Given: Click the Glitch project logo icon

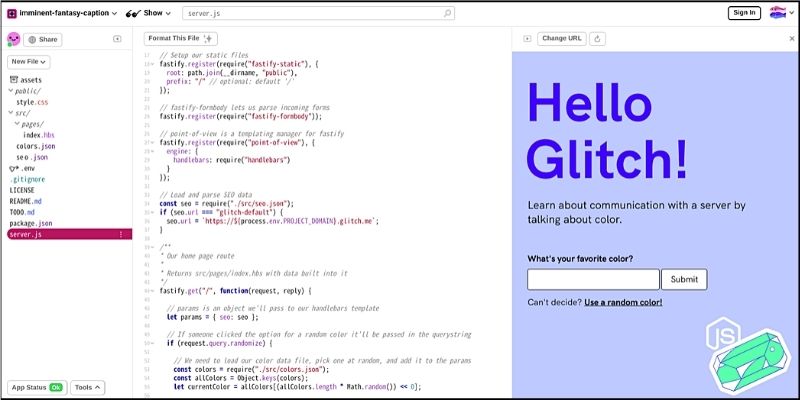Looking at the screenshot, I should [12, 13].
